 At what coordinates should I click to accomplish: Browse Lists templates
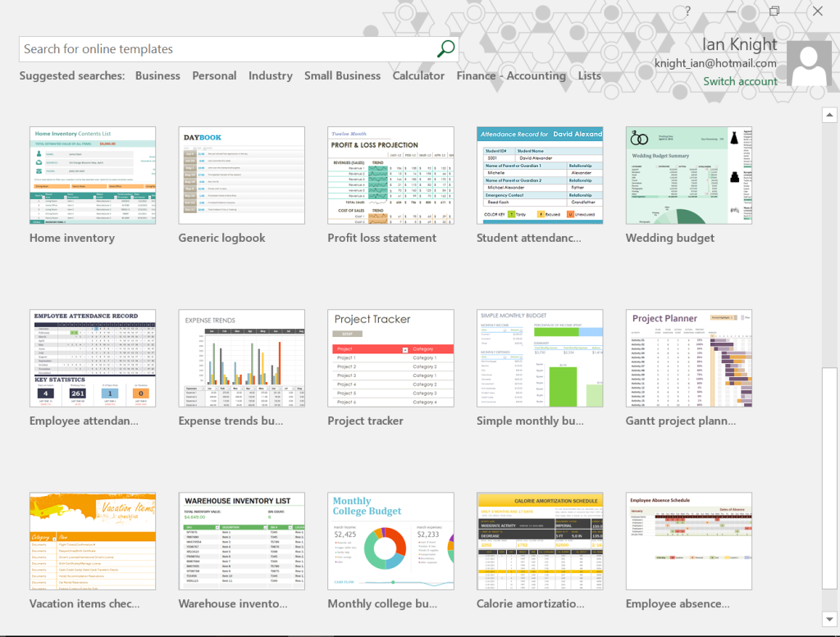tap(590, 75)
